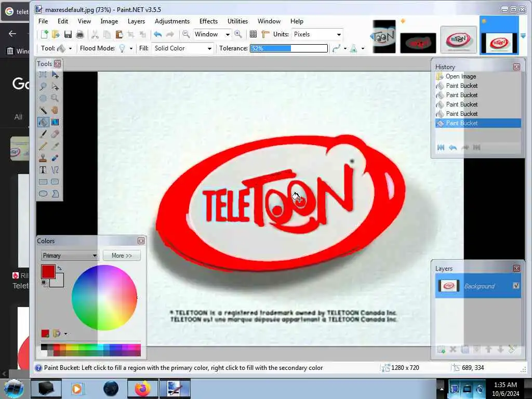Screen dimensions: 532x399
Task: Close the Tools panel
Action: [x=57, y=63]
